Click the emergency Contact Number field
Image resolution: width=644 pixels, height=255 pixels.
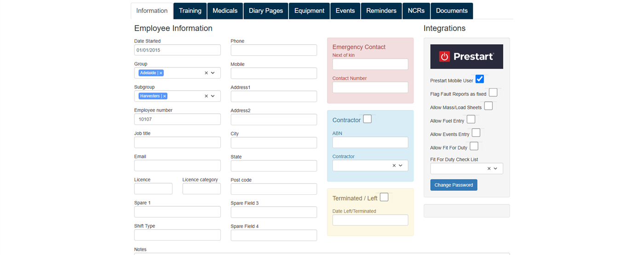point(370,87)
